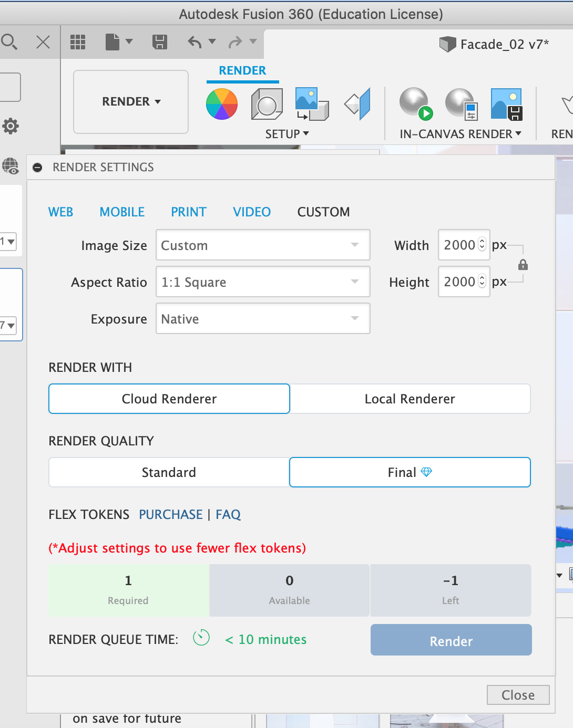Switch to the MOBILE preset tab

122,212
